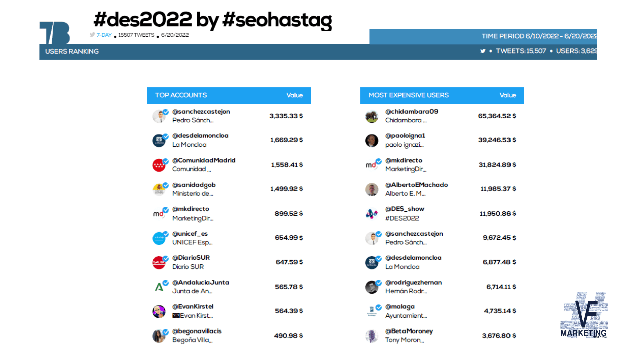Click the @unicef_es blue avatar icon
644x362 pixels.
pyautogui.click(x=159, y=238)
